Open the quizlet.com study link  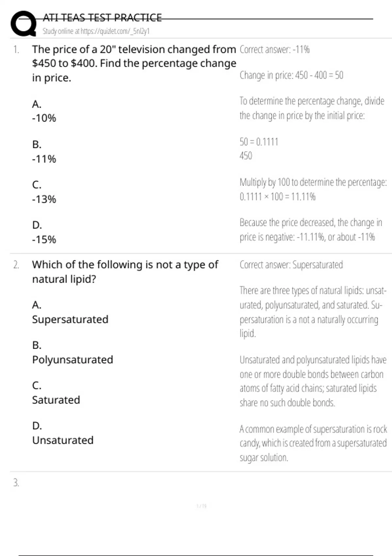pyautogui.click(x=96, y=31)
